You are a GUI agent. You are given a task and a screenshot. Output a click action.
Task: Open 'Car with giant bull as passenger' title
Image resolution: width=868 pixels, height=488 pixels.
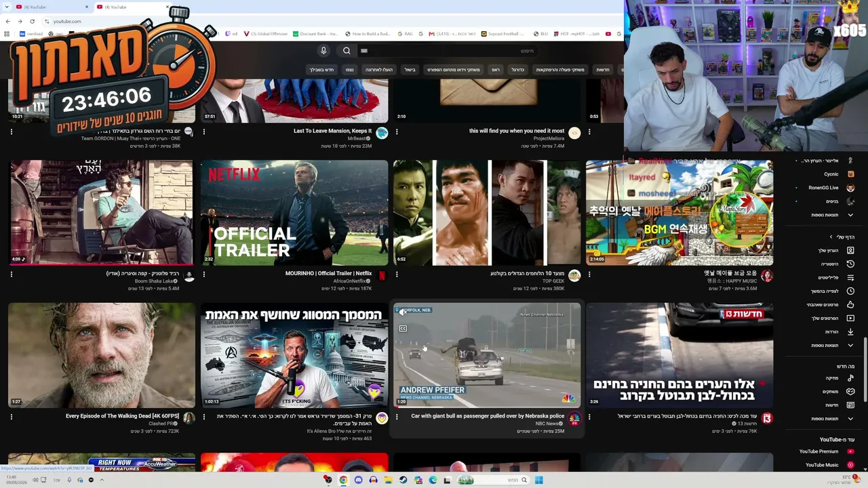488,416
